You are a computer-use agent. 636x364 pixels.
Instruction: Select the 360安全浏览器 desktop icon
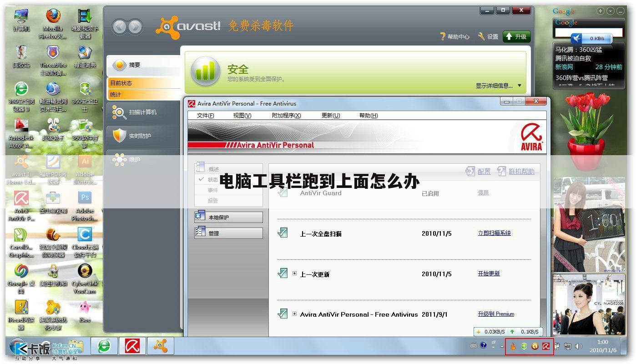pyautogui.click(x=21, y=96)
